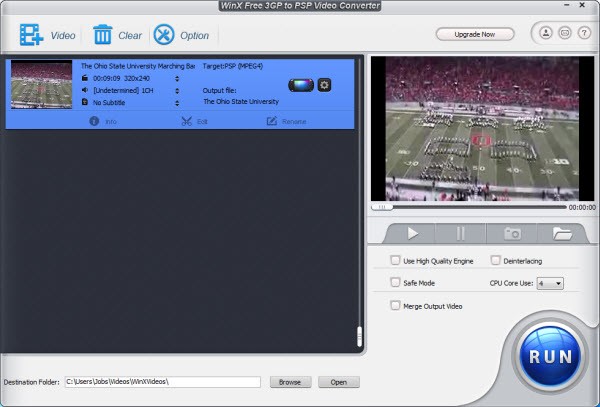600x407 pixels.
Task: Click the email envelope icon
Action: [565, 33]
